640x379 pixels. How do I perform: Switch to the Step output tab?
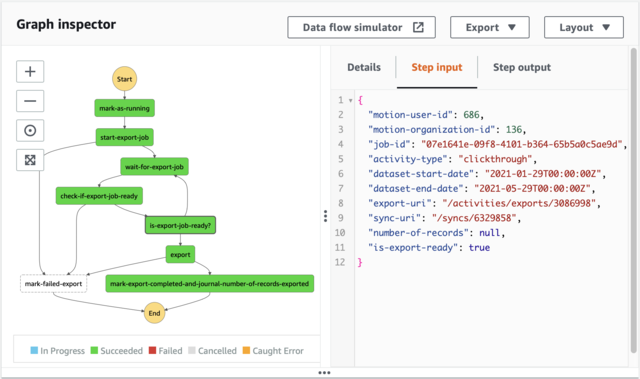click(522, 67)
